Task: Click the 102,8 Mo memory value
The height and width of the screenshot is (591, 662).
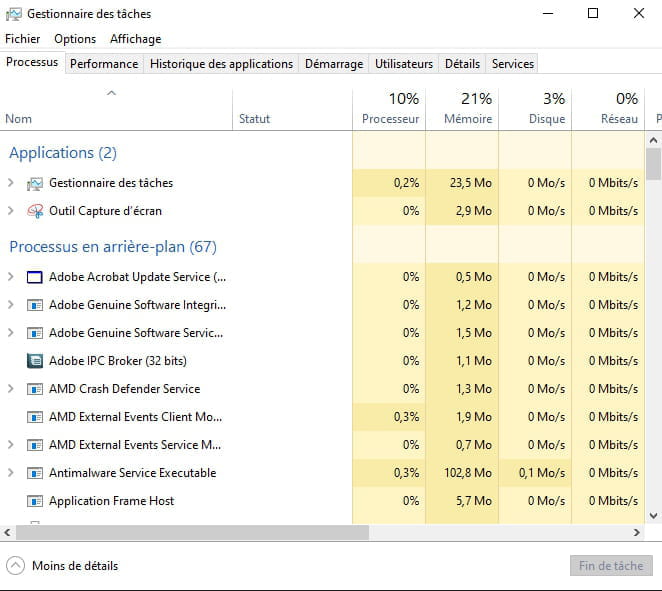Action: 468,473
